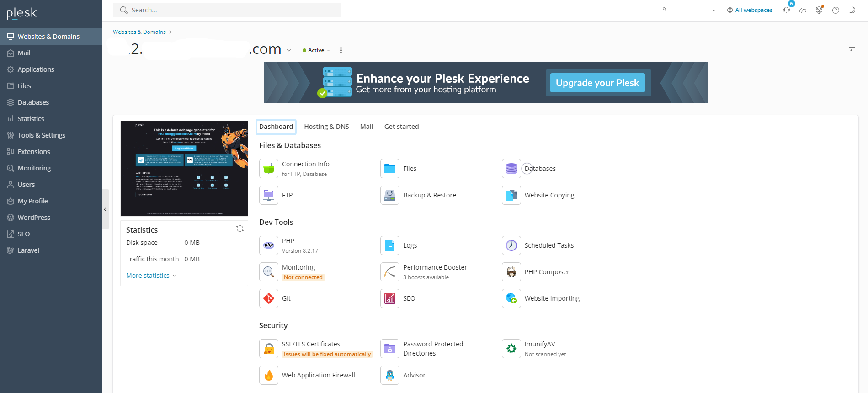The width and height of the screenshot is (868, 393).
Task: Click Upgrade your Plesk button
Action: [597, 83]
